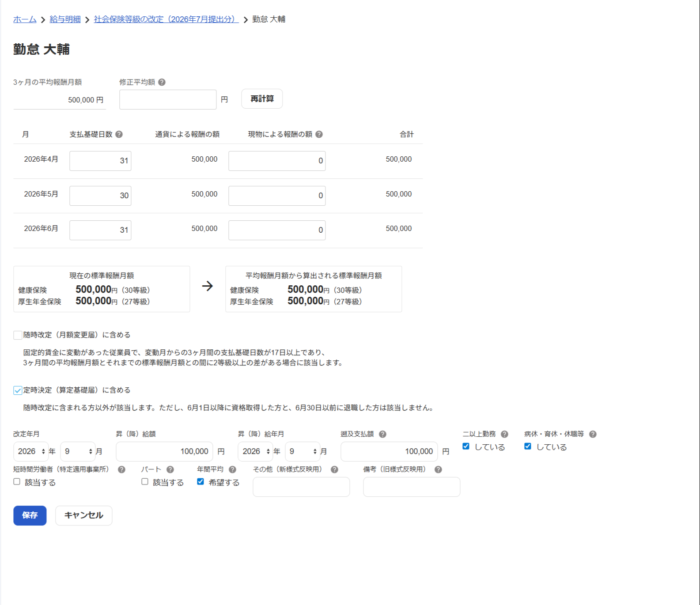Open 給与明細 breadcrumb link

65,19
